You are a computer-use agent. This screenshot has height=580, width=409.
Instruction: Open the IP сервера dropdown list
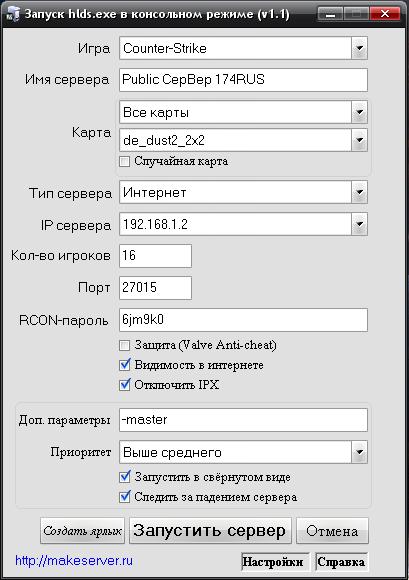coord(243,224)
